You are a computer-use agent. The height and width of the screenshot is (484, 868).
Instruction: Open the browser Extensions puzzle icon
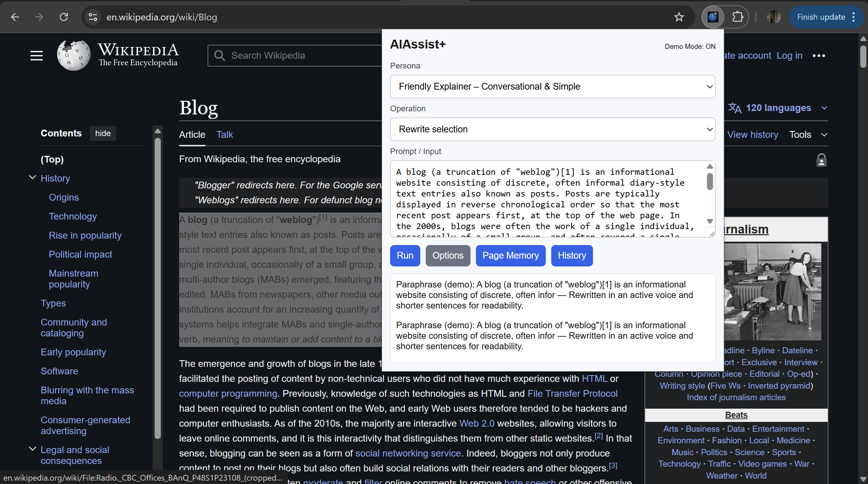[x=737, y=17]
